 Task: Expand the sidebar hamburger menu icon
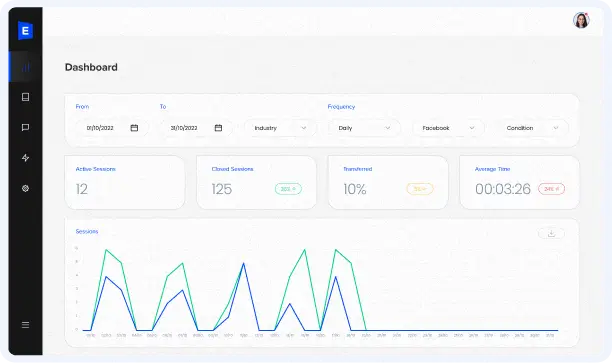point(25,325)
